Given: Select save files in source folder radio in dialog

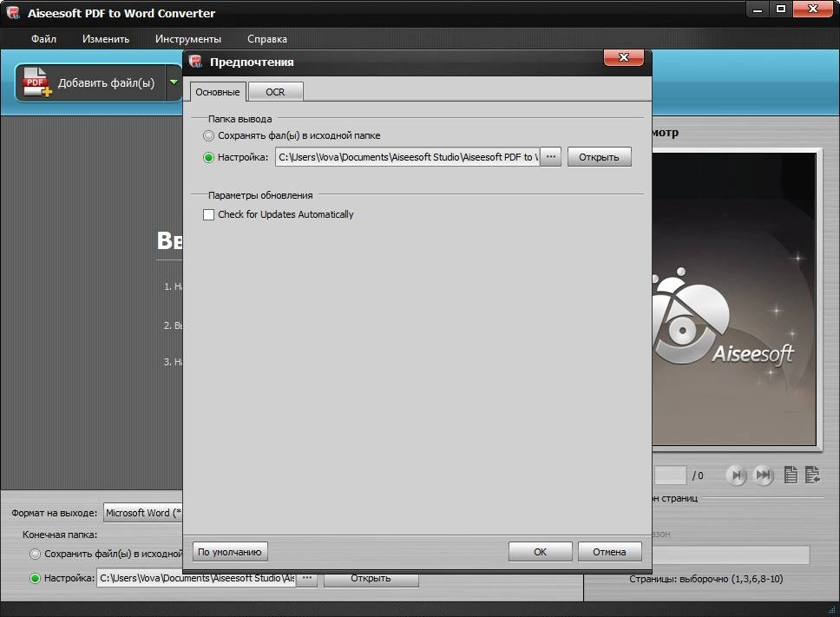Looking at the screenshot, I should [x=208, y=135].
